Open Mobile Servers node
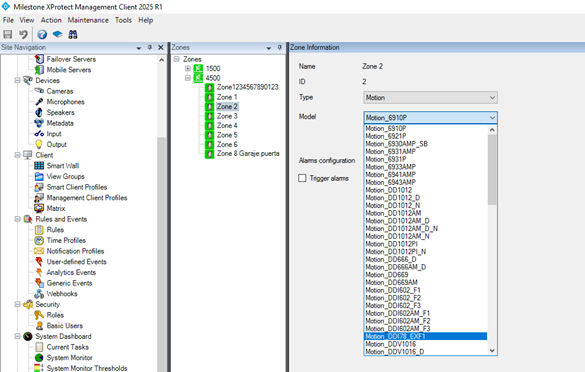Image resolution: width=585 pixels, height=372 pixels. coord(69,70)
